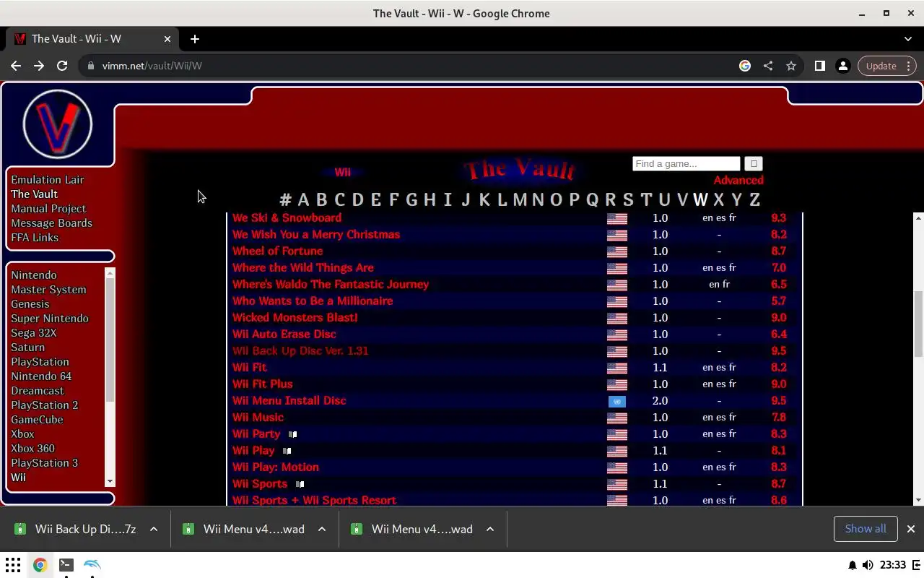Open a new tab with the plus button
Screen dimensions: 924x578
(195, 39)
